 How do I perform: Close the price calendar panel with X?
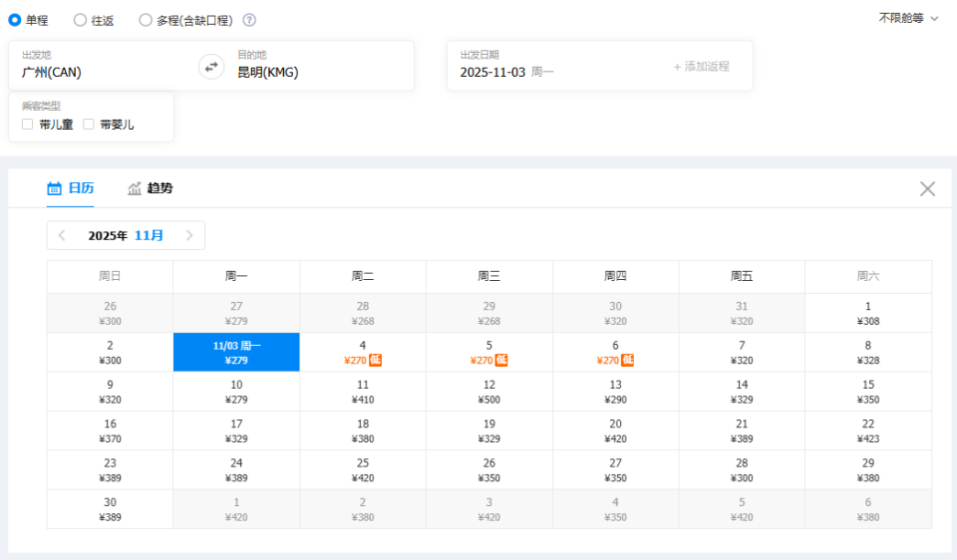pos(927,189)
